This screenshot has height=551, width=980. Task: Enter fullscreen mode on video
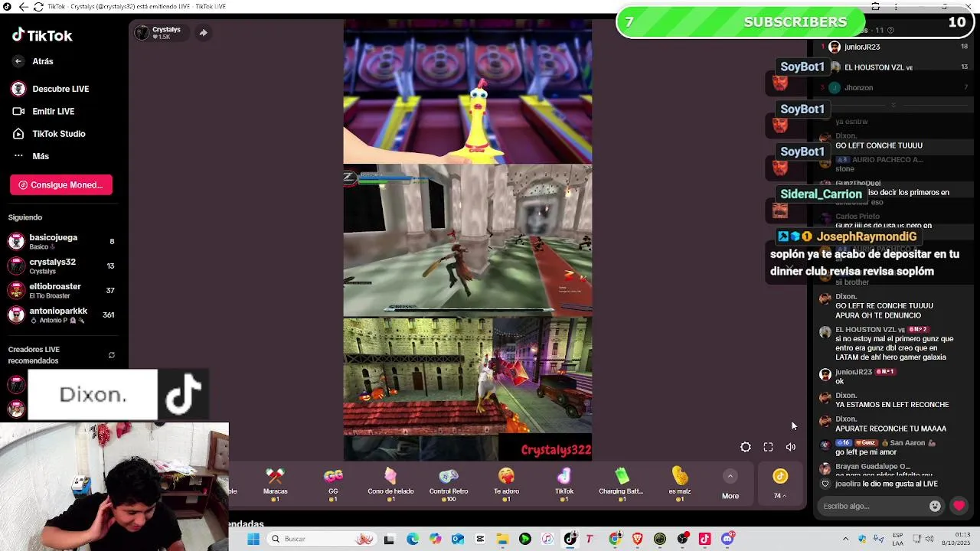(x=768, y=447)
